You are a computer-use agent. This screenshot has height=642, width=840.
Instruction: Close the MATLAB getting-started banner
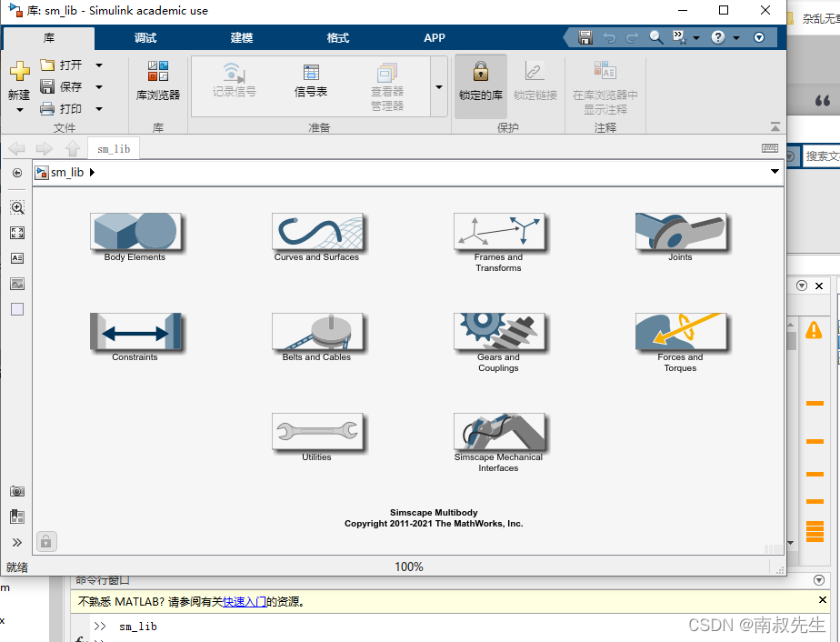point(823,599)
